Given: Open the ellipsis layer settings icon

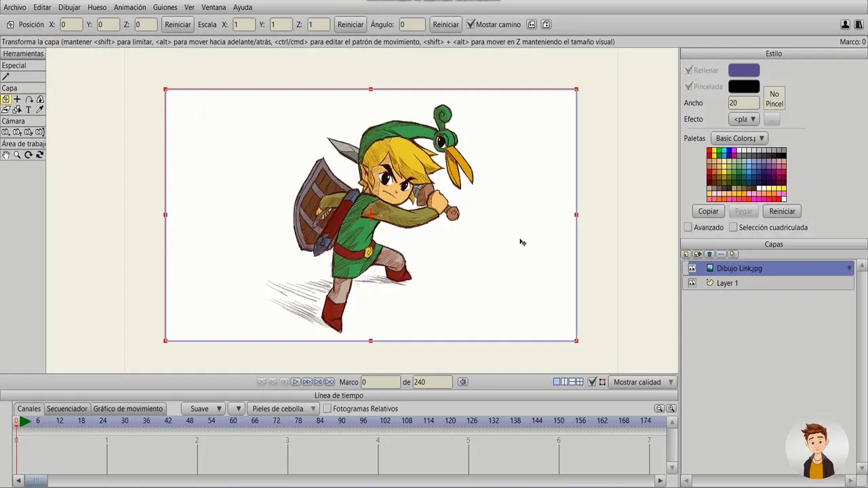Looking at the screenshot, I should coord(721,254).
